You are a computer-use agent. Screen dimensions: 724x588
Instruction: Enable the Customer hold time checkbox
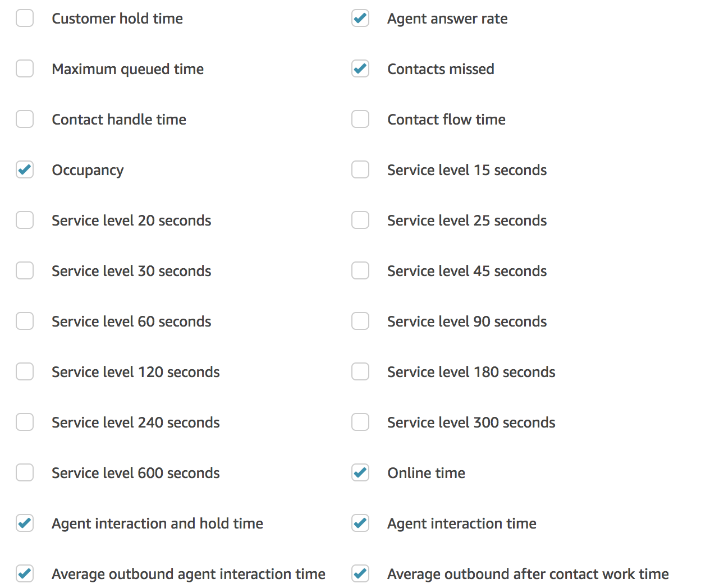point(25,18)
